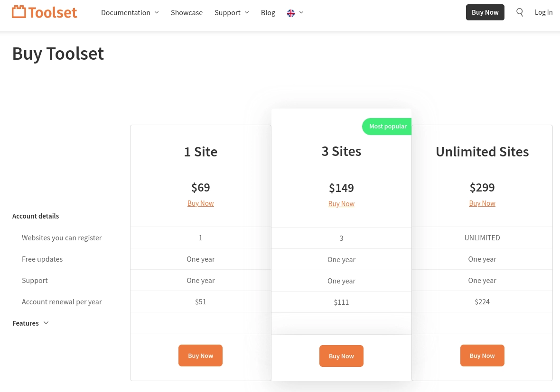560x392 pixels.
Task: Click the UK flag language icon
Action: pos(291,13)
